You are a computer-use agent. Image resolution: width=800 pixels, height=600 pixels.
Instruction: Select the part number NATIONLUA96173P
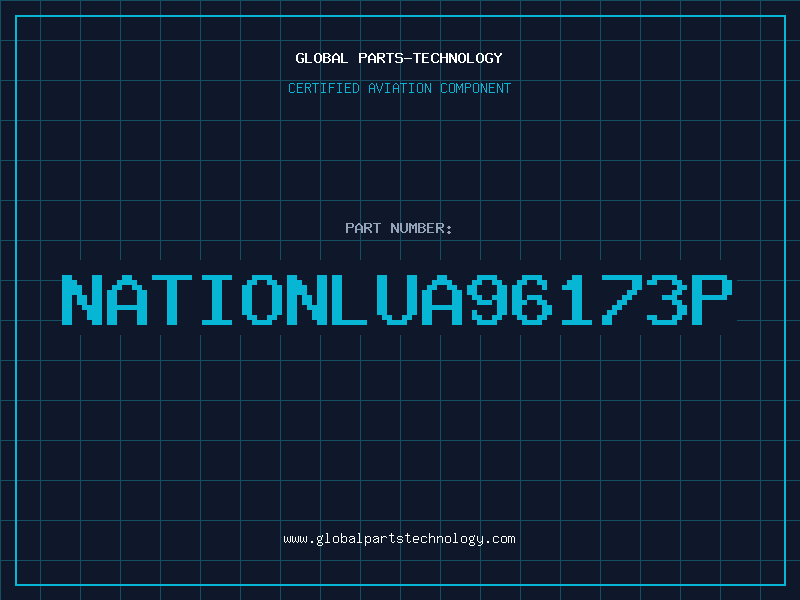[397, 300]
